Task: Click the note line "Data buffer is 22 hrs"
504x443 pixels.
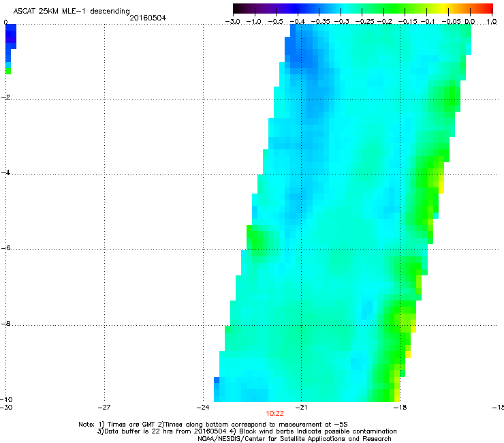Action: click(x=247, y=431)
